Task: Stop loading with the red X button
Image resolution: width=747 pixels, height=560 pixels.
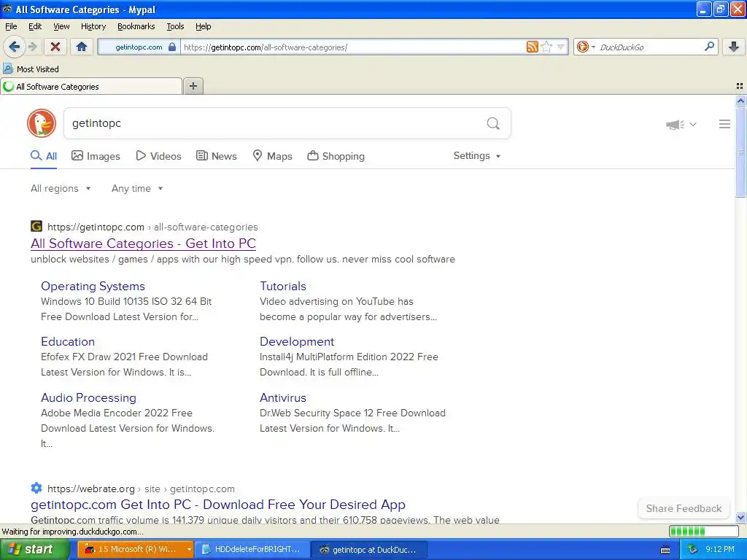Action: click(55, 47)
